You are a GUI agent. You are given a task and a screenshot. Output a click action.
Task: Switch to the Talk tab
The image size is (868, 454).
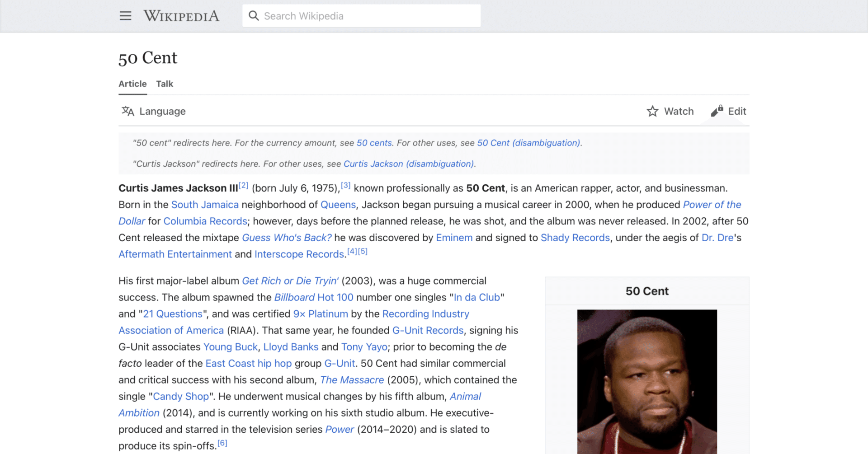tap(164, 84)
